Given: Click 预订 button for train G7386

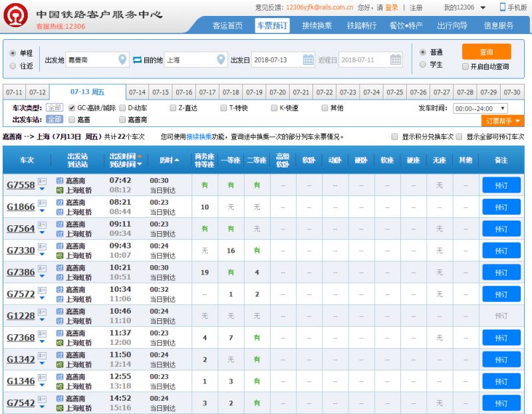Looking at the screenshot, I should pyautogui.click(x=501, y=272).
